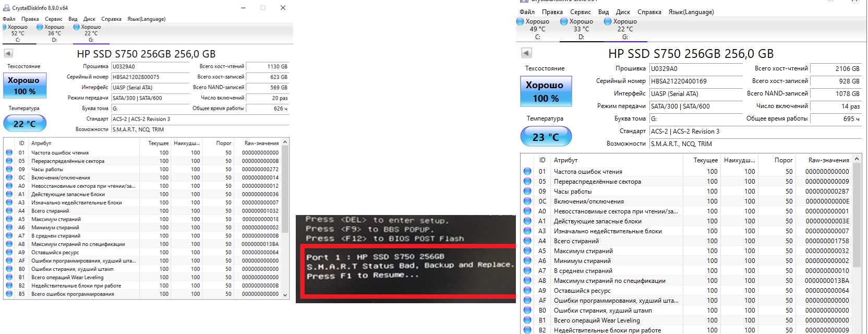Click the 569 GB NAND writes value
The height and width of the screenshot is (334, 868).
pyautogui.click(x=268, y=87)
